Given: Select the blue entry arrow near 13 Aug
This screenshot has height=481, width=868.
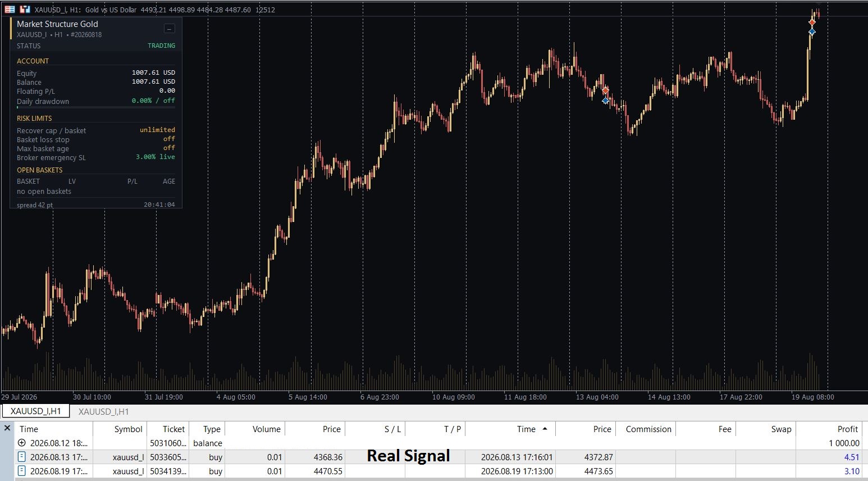Looking at the screenshot, I should point(605,101).
